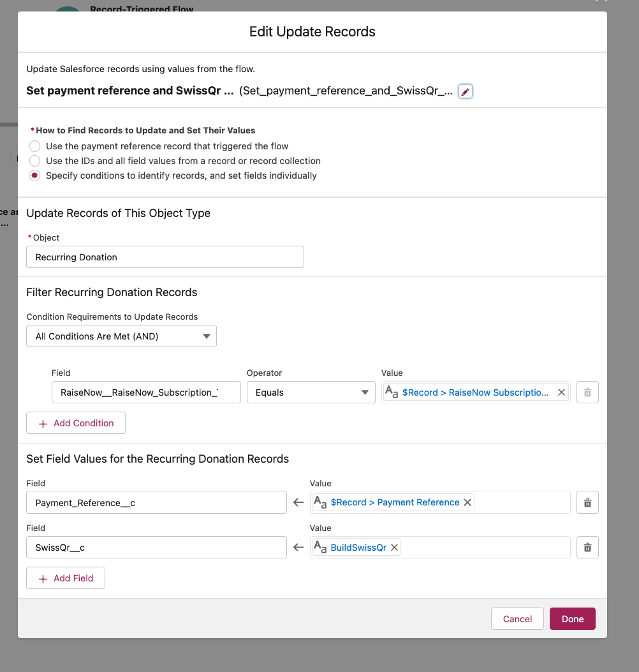The image size is (639, 672).
Task: Click the Done button
Action: 572,618
